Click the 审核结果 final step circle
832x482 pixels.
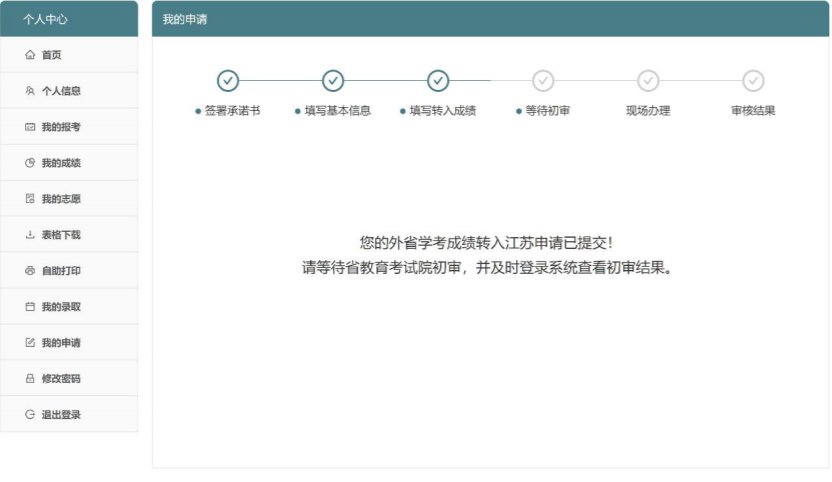tap(753, 81)
